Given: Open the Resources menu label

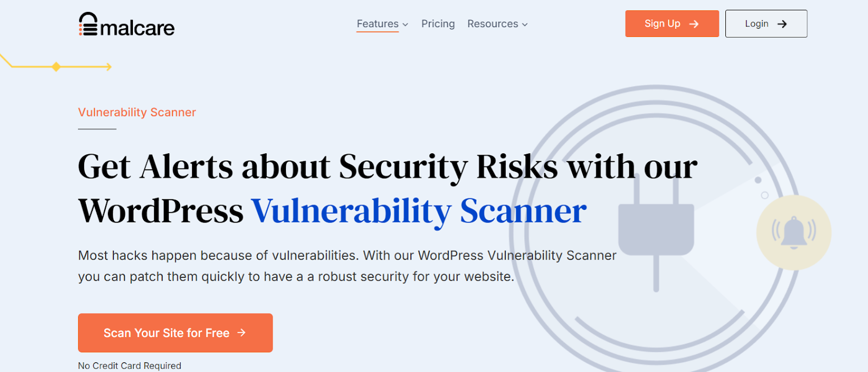Looking at the screenshot, I should click(x=493, y=24).
